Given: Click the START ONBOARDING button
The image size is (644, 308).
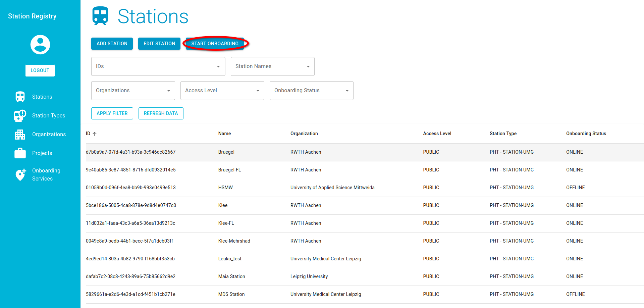Looking at the screenshot, I should [x=215, y=44].
